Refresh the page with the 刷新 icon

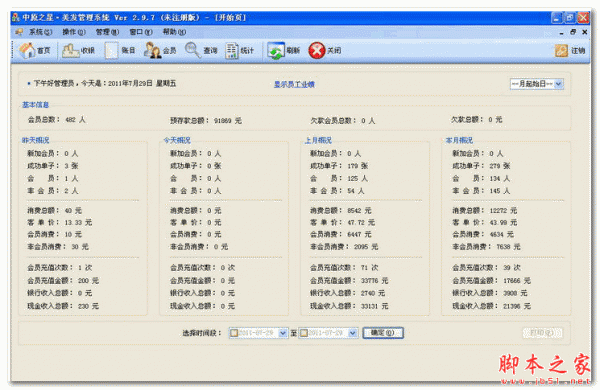pyautogui.click(x=284, y=50)
